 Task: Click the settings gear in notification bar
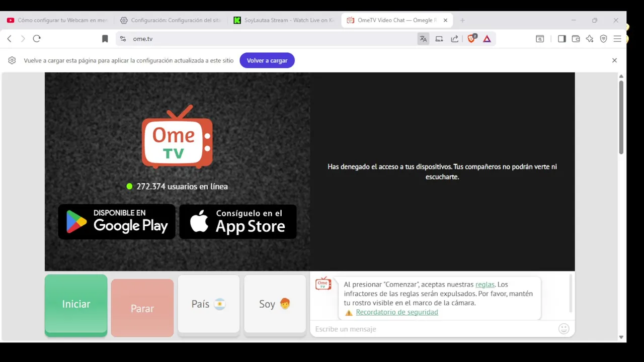click(12, 60)
